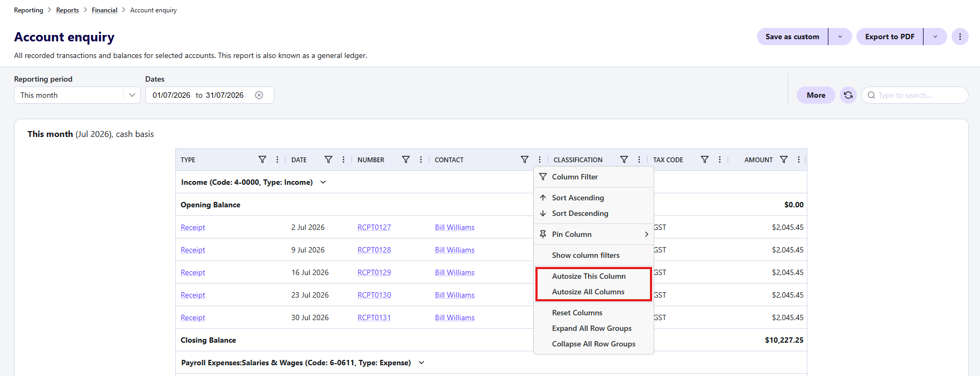The height and width of the screenshot is (376, 980).
Task: Open the Receipt link dated 2 Jul 2026
Action: pos(193,227)
